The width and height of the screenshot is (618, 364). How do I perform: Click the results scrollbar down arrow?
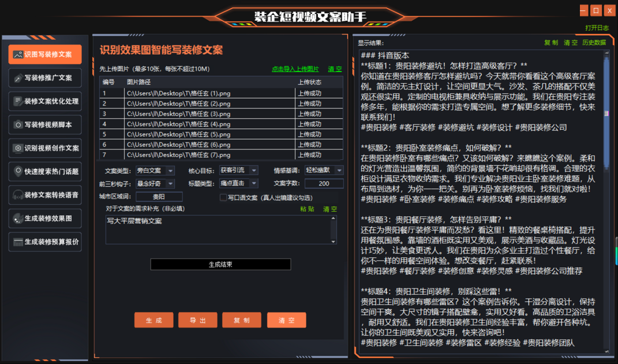606,351
